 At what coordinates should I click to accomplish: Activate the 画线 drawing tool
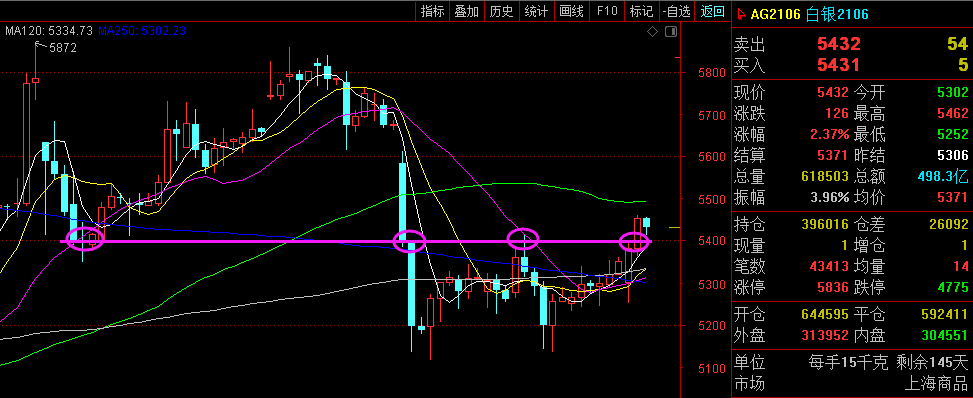[x=571, y=11]
